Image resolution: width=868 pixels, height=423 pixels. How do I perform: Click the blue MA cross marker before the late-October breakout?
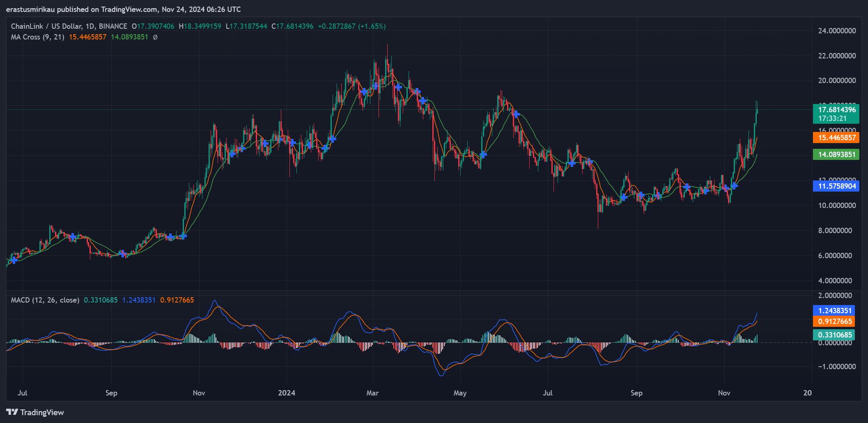point(183,236)
